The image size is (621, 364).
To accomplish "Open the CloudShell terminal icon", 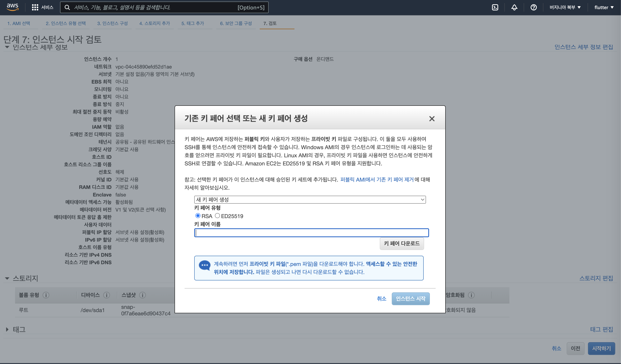I will (495, 7).
